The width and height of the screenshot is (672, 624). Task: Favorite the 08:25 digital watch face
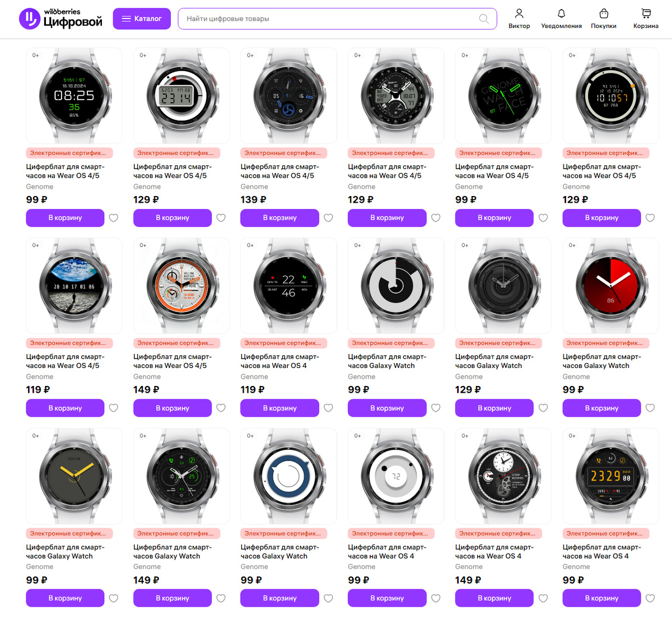114,218
